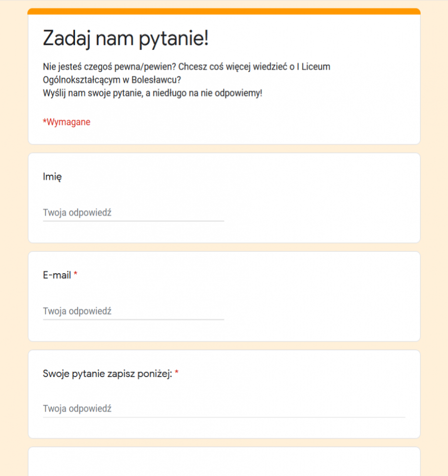Click blank space below the Imię answer field
Image resolution: width=448 pixels, height=476 pixels.
click(133, 233)
